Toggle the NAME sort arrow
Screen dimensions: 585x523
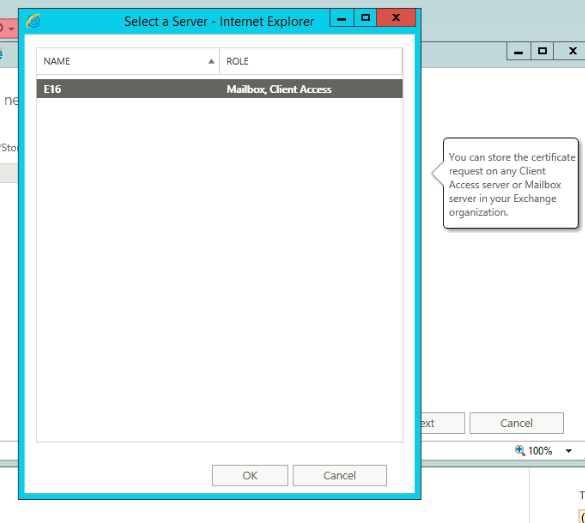pos(211,61)
